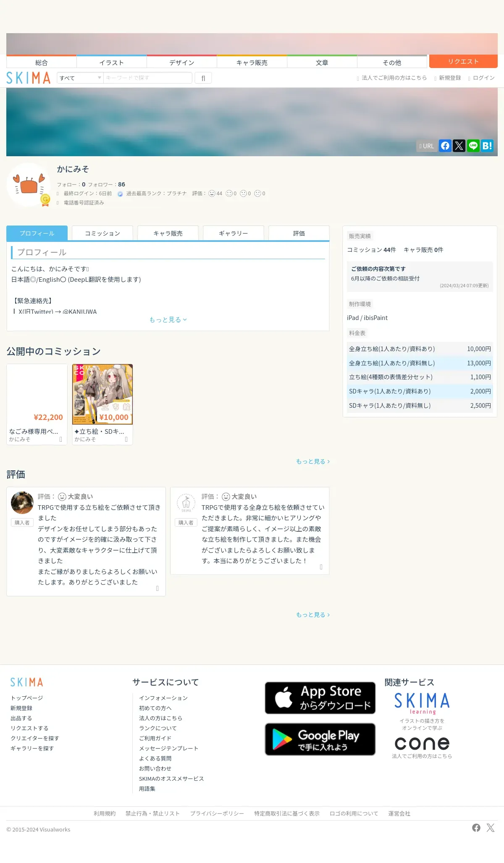The height and width of the screenshot is (863, 504).
Task: Open ランクについて footer link
Action: tap(158, 728)
